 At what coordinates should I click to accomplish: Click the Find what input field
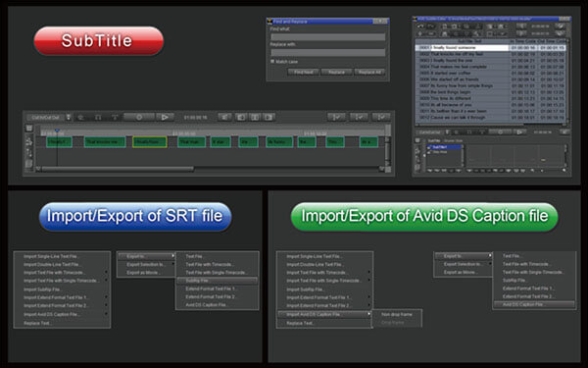[328, 37]
